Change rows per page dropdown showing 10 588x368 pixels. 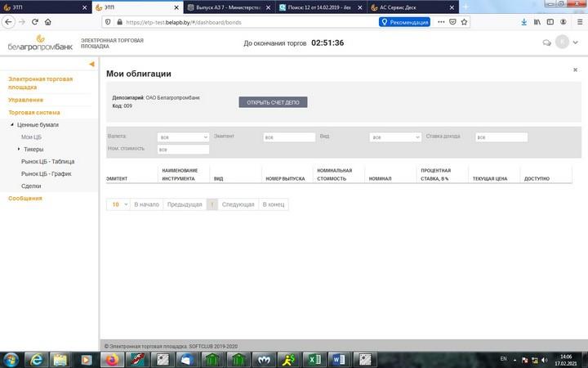coord(118,204)
